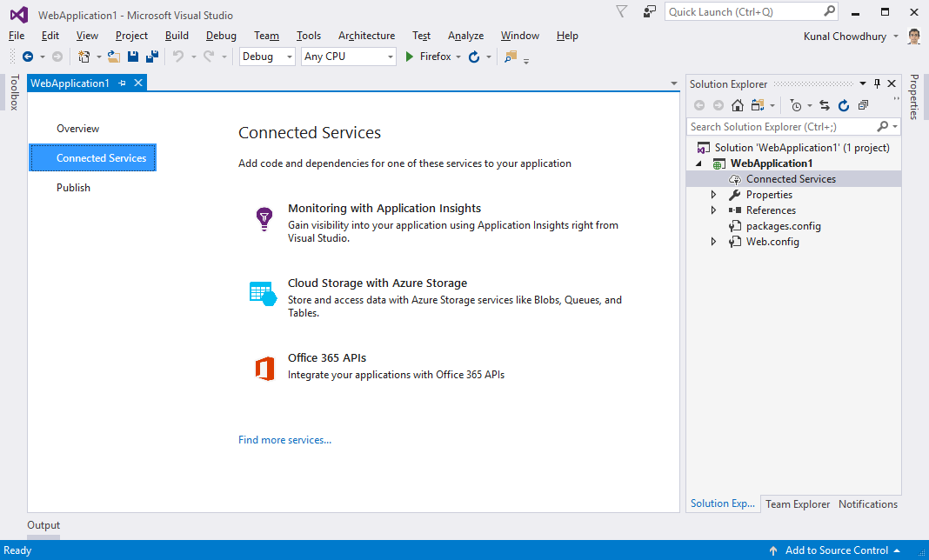Click the Azure Storage service icon
The image size is (929, 560).
[263, 293]
